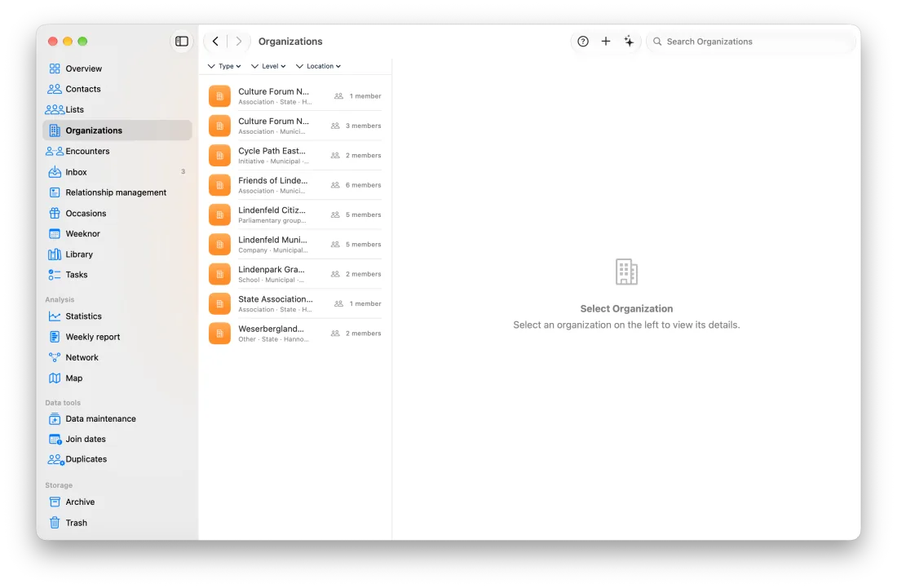Open Lists in the sidebar
This screenshot has width=897, height=588.
pos(117,110)
